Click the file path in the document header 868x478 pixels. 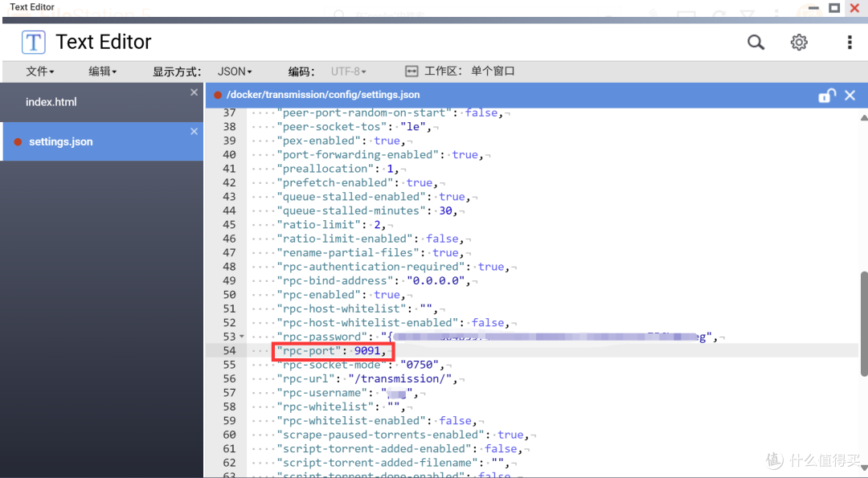coord(323,95)
